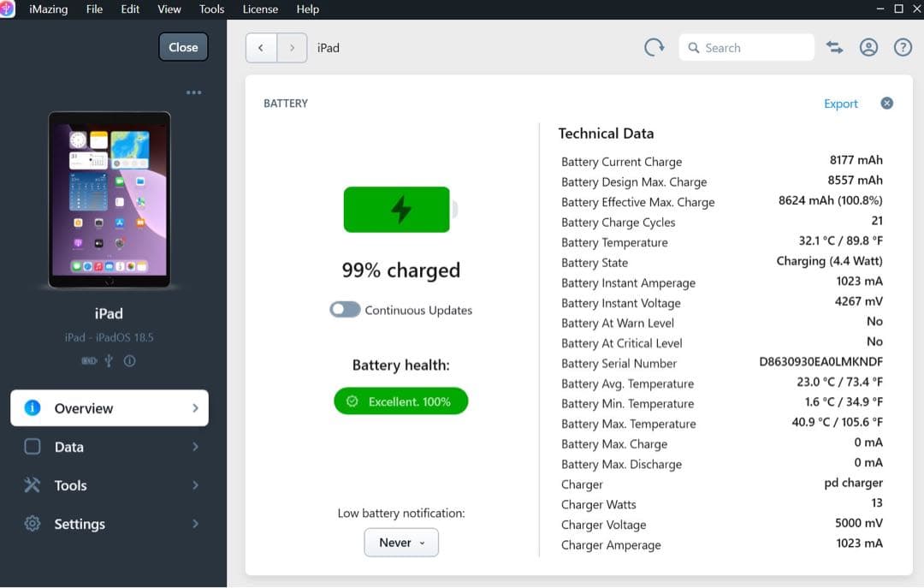Click the Export link
Image resolution: width=924 pixels, height=588 pixels.
[x=841, y=104]
